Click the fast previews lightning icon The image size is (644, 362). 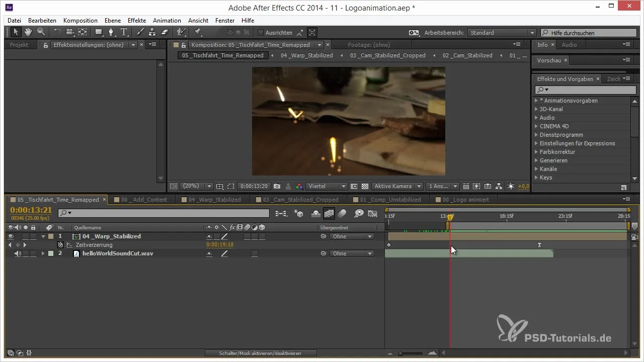click(477, 186)
